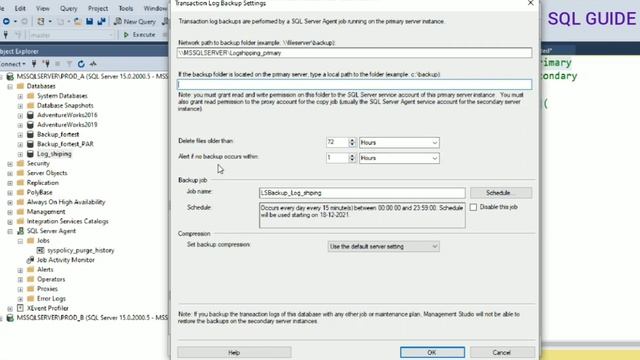The image size is (640, 360).
Task: Open the Connect dropdown in Object Explorer
Action: pos(13,64)
